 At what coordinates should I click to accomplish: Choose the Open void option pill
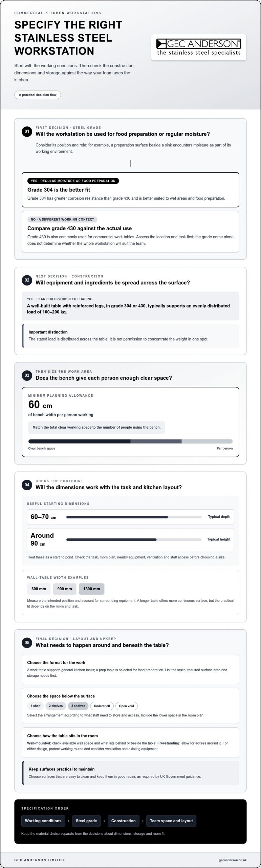(x=127, y=706)
